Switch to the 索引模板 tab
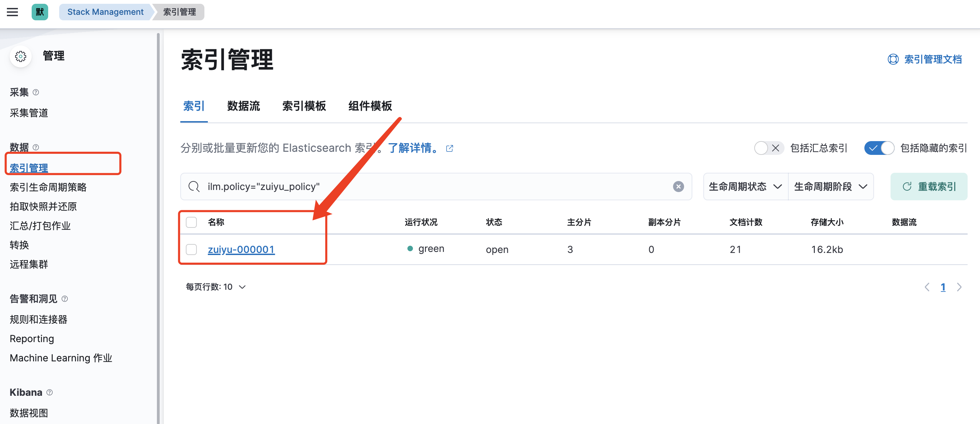Image resolution: width=980 pixels, height=424 pixels. point(304,106)
